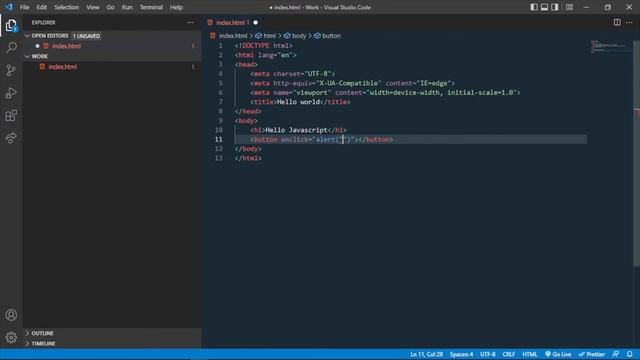Open the Search view icon
Viewport: 640px width, 360px height.
pyautogui.click(x=11, y=47)
